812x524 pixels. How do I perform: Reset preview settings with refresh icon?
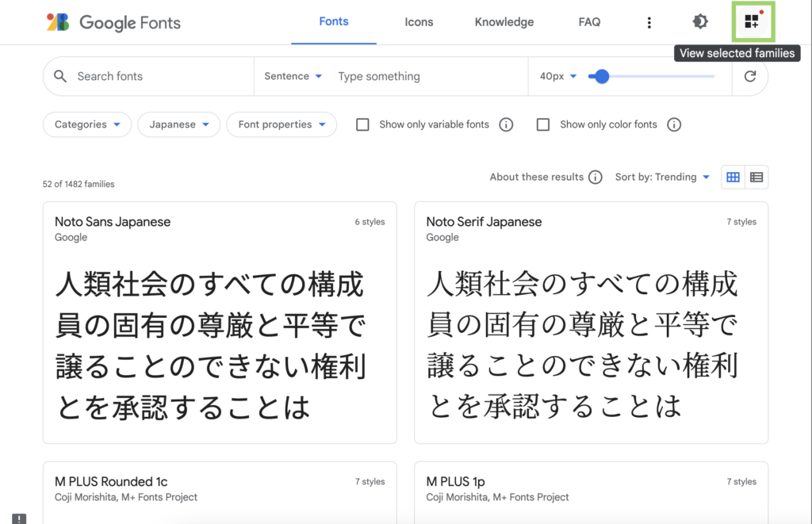(750, 76)
